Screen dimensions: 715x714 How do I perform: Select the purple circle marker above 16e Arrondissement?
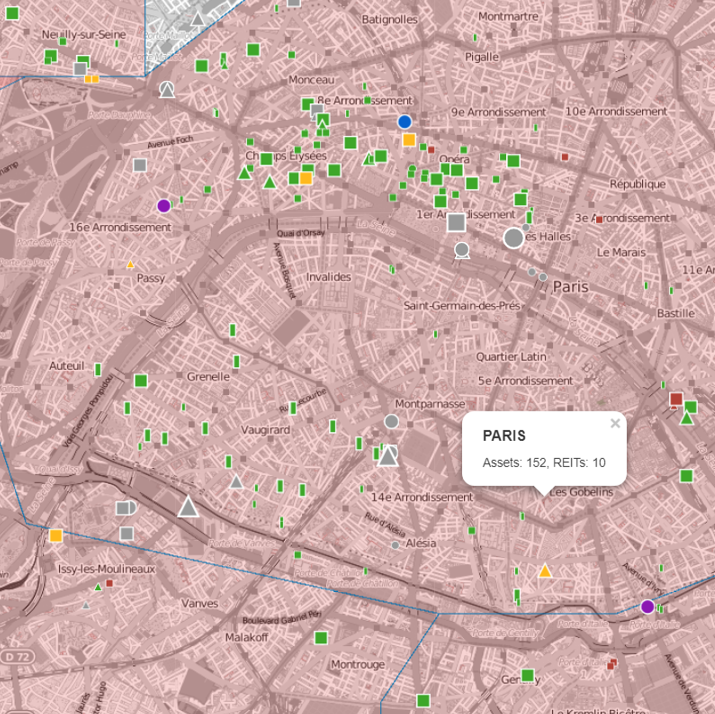coord(164,206)
